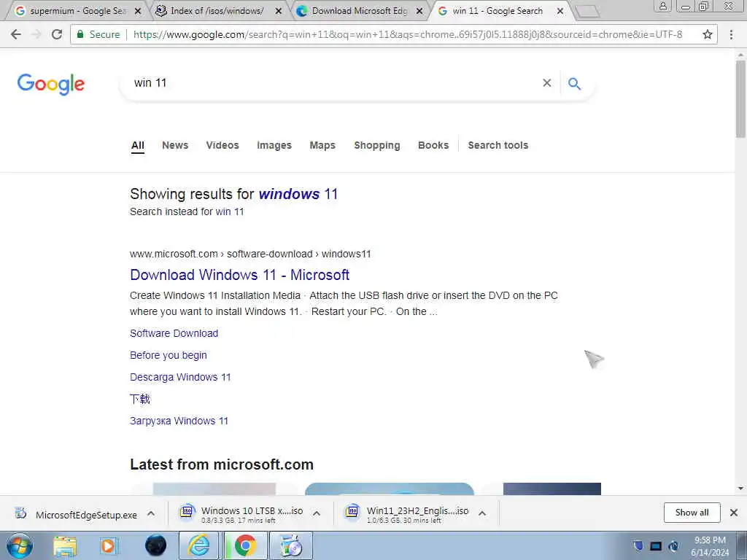Switch to the Index of /isos/windows/ tab

(217, 11)
